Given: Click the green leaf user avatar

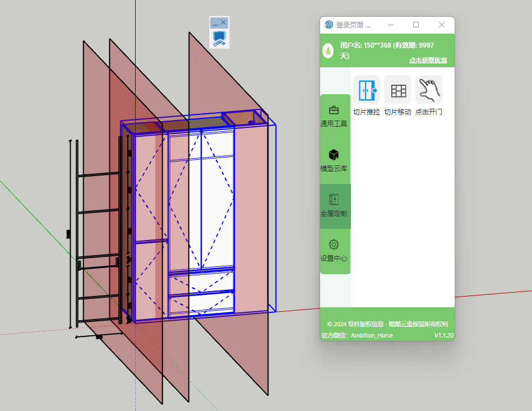Looking at the screenshot, I should coord(328,51).
